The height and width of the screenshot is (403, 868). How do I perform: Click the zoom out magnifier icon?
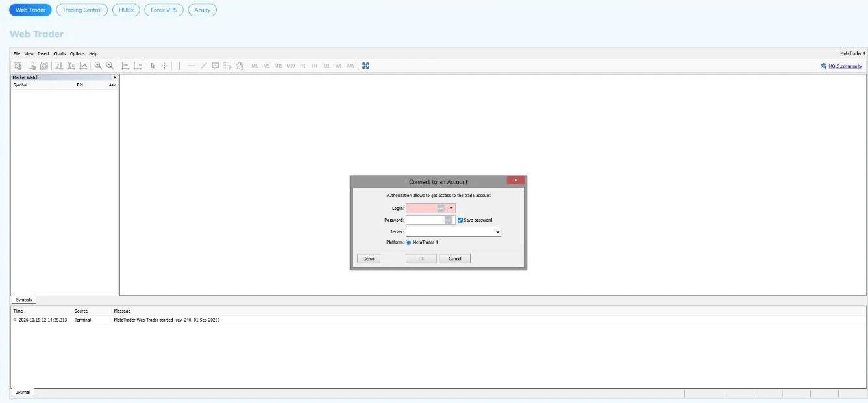tap(110, 66)
